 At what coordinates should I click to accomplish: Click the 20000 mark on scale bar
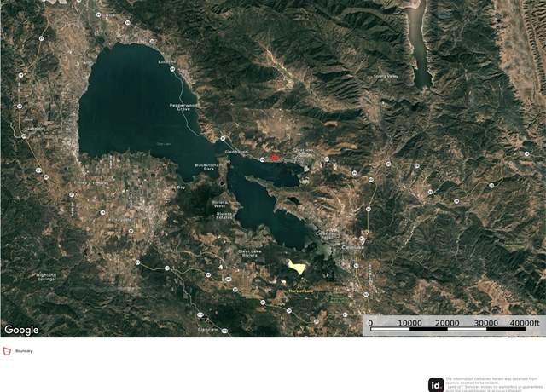[x=447, y=323]
